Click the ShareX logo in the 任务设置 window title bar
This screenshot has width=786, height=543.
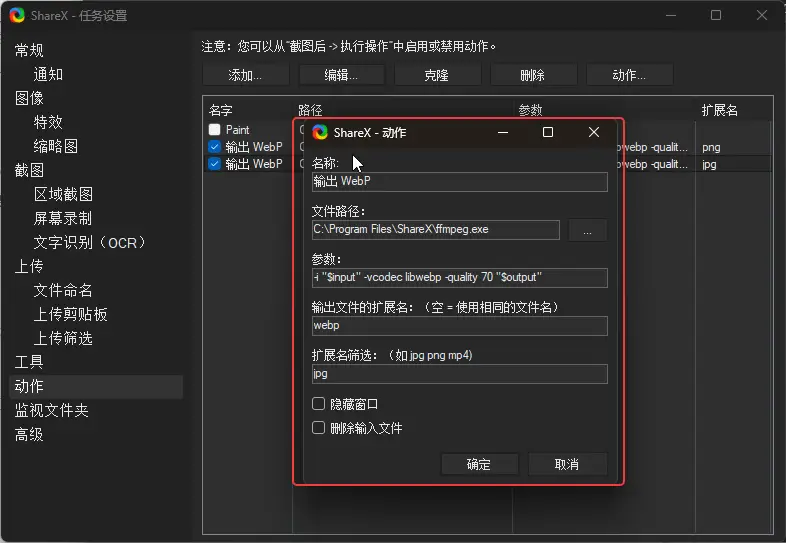pyautogui.click(x=17, y=15)
